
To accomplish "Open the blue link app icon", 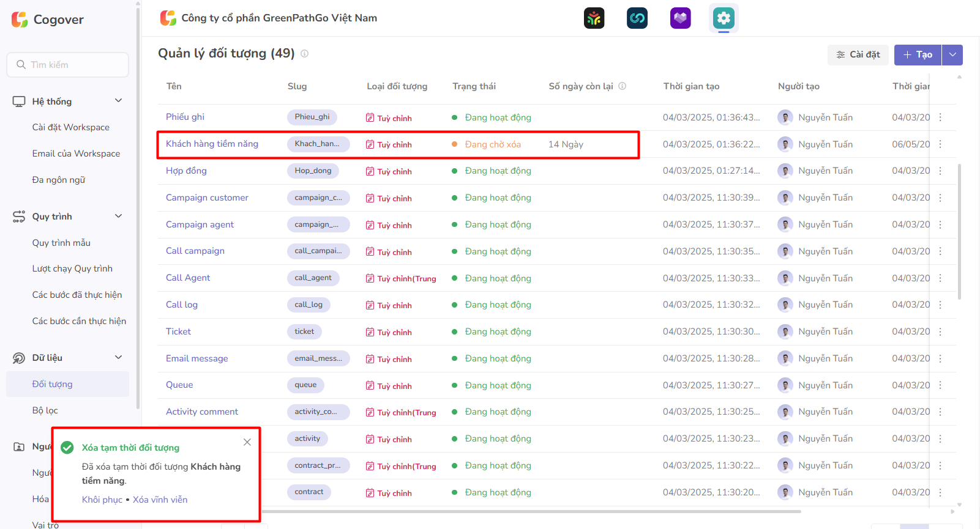I will point(637,18).
